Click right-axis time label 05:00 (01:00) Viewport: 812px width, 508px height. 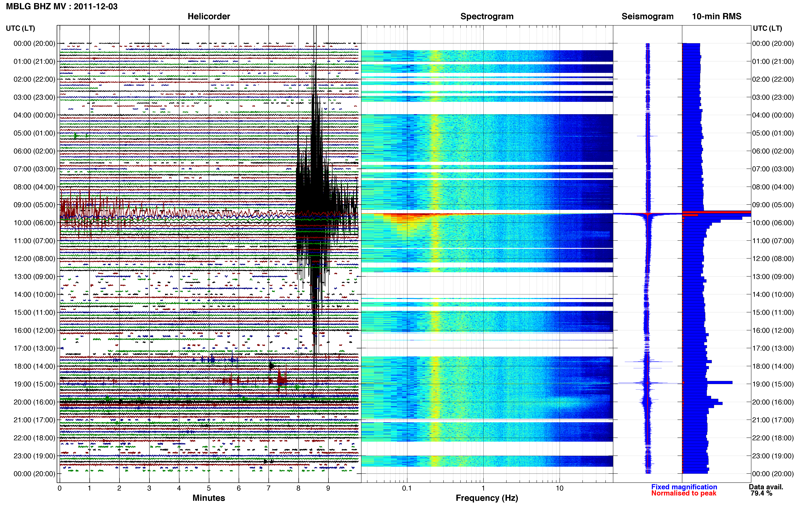pyautogui.click(x=773, y=133)
